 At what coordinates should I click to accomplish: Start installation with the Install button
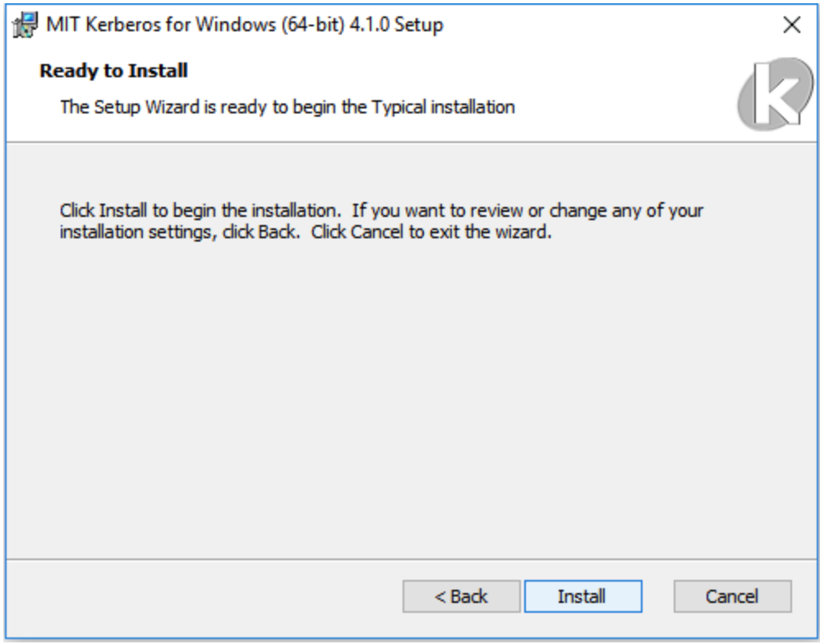pos(583,596)
